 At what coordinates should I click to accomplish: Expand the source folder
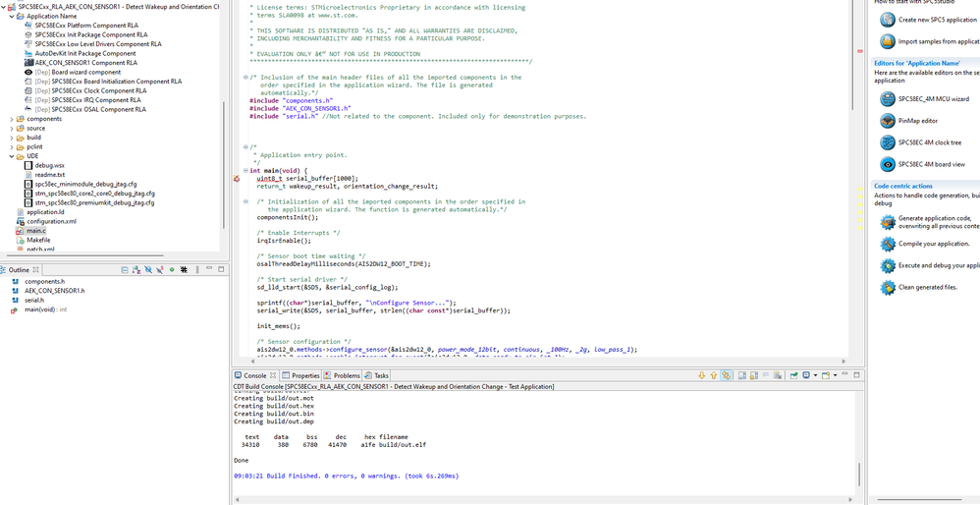tap(12, 128)
